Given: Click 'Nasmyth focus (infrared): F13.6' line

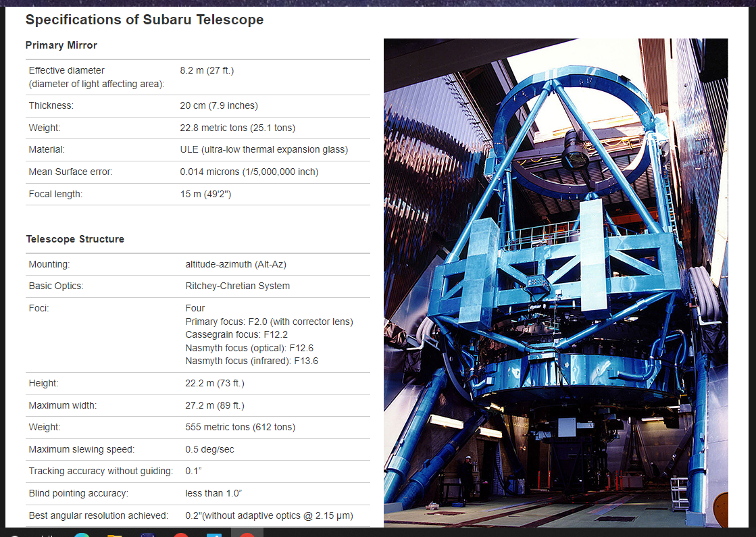Looking at the screenshot, I should point(252,361).
